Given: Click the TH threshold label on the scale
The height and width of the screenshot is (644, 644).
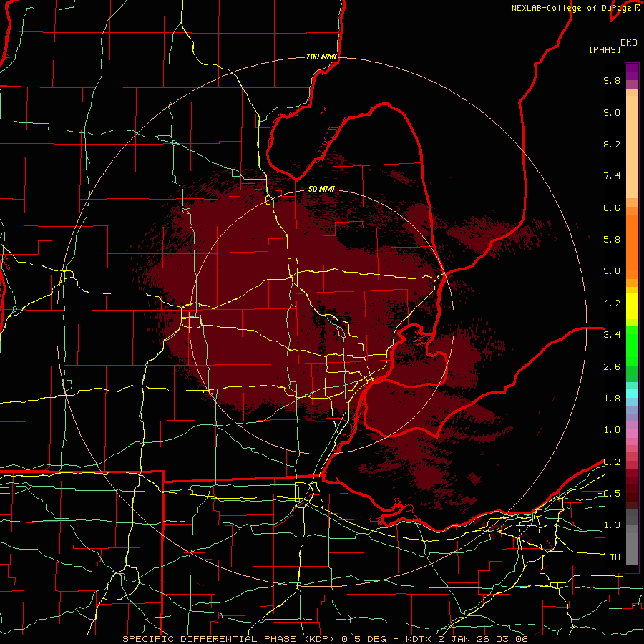Looking at the screenshot, I should tap(615, 557).
